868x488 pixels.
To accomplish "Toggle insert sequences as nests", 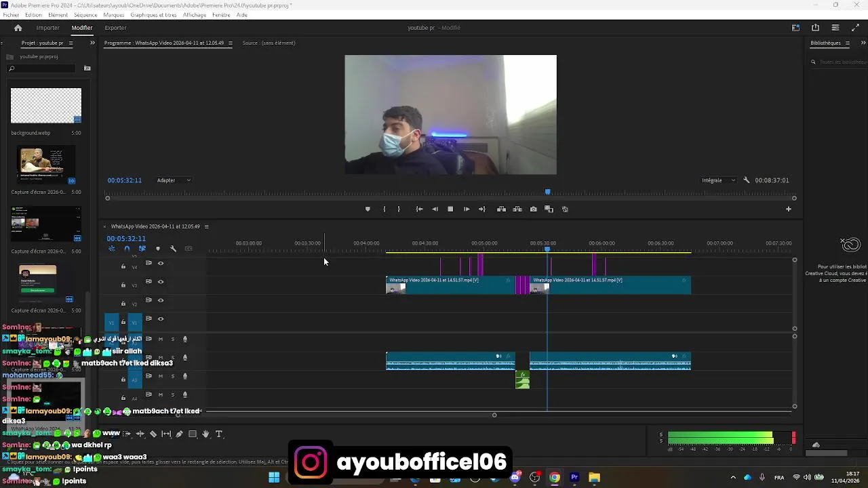I will (x=112, y=249).
